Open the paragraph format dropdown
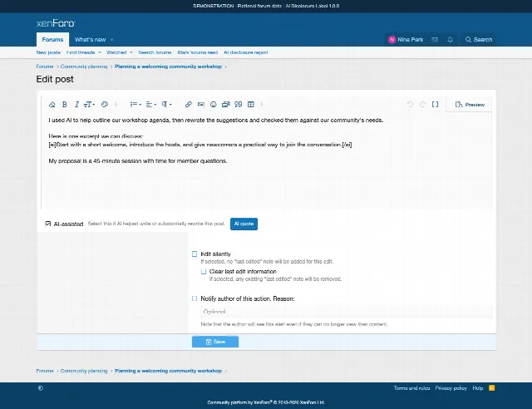Image resolution: width=532 pixels, height=409 pixels. pyautogui.click(x=166, y=105)
